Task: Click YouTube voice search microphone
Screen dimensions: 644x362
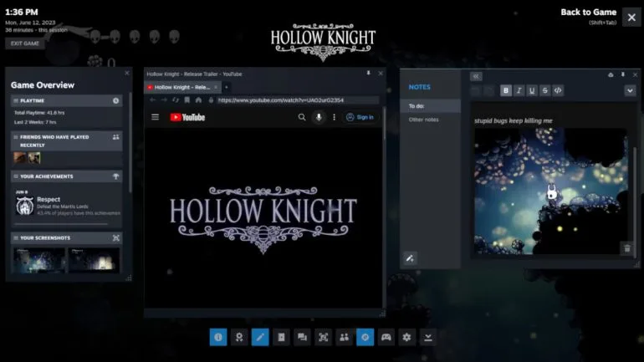Action: click(x=319, y=117)
